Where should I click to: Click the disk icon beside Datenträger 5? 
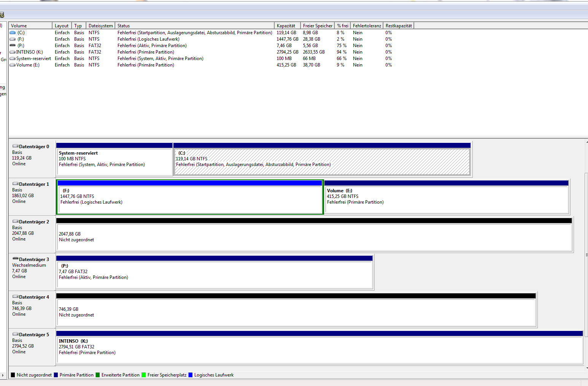click(16, 334)
